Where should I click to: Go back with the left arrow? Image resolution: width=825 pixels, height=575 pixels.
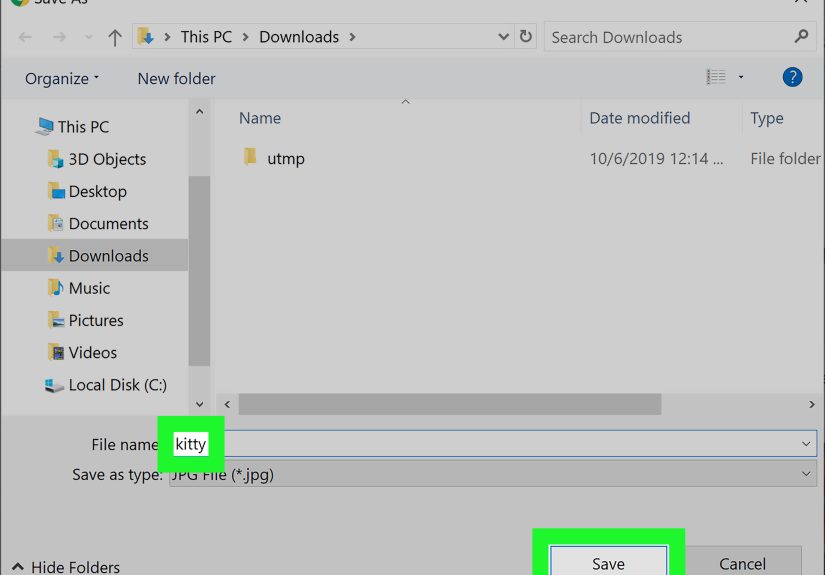[x=25, y=37]
